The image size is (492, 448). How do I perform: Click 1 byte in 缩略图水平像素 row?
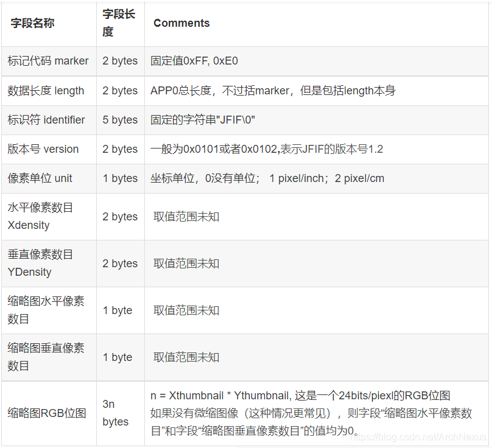pyautogui.click(x=118, y=310)
